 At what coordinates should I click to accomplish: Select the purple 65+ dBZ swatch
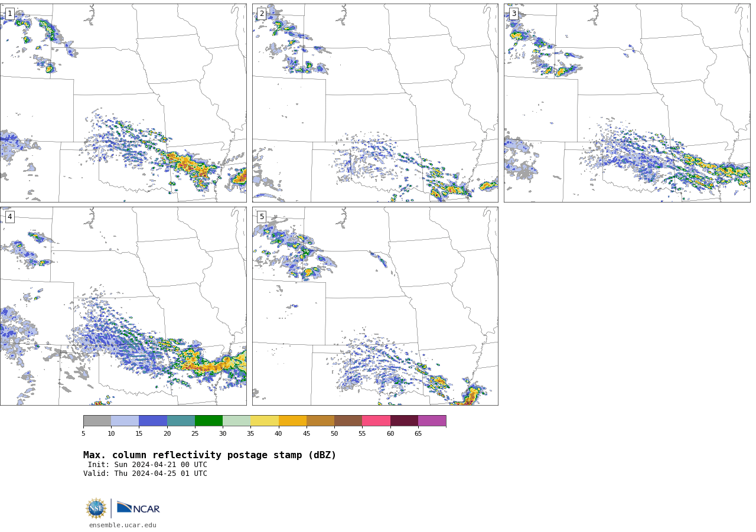point(432,420)
